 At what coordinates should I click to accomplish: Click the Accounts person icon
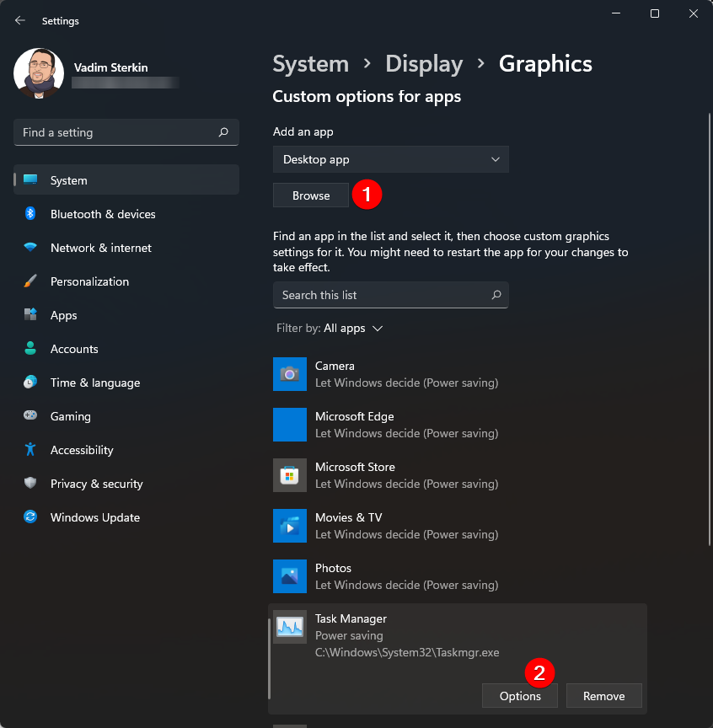[x=30, y=348]
